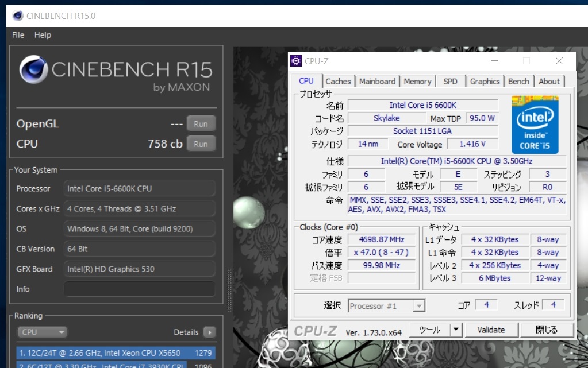588x368 pixels.
Task: Run the OpenGL benchmark
Action: point(201,123)
